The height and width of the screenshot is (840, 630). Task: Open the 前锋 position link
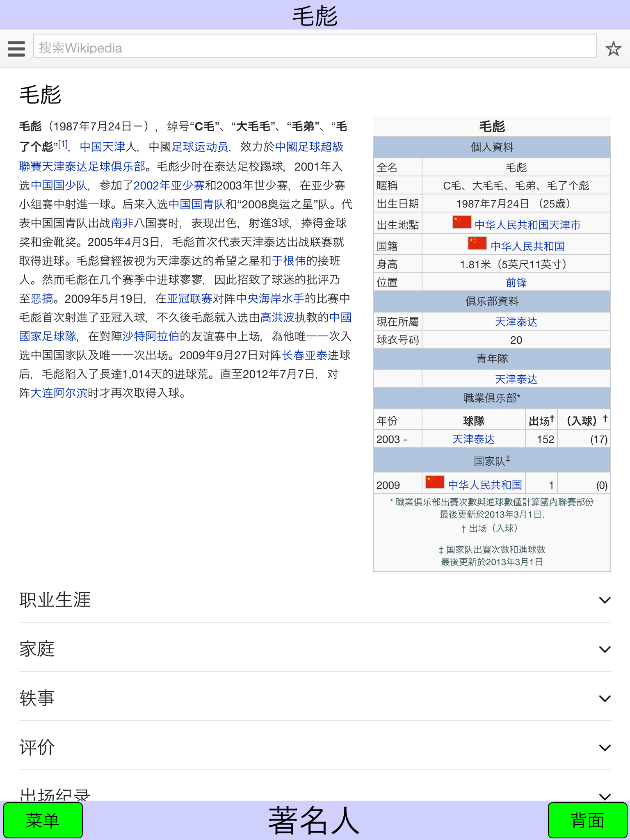tap(516, 282)
